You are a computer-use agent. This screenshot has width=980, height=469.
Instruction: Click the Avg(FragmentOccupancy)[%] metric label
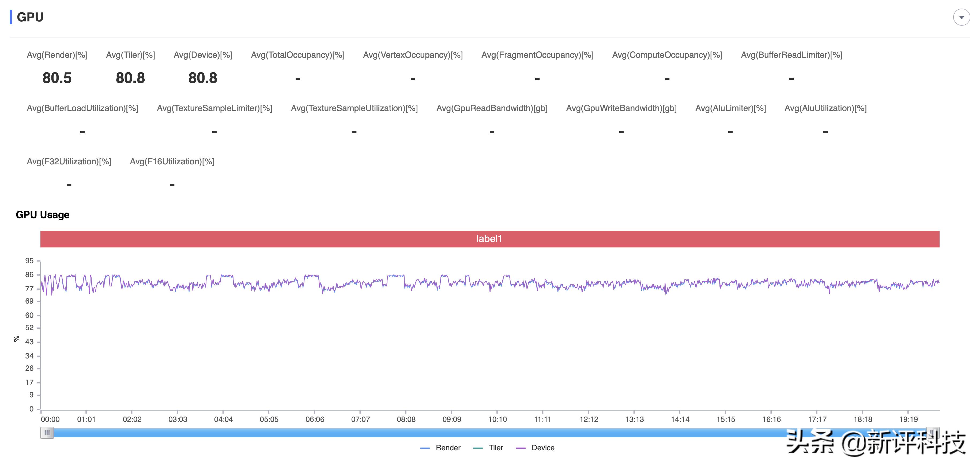point(537,55)
